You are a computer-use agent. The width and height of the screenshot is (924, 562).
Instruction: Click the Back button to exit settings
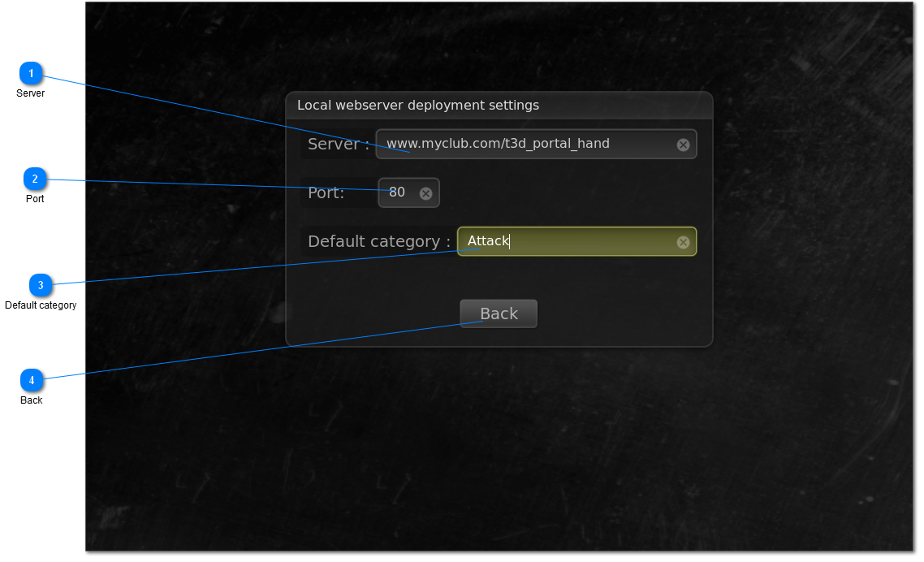[x=498, y=313]
